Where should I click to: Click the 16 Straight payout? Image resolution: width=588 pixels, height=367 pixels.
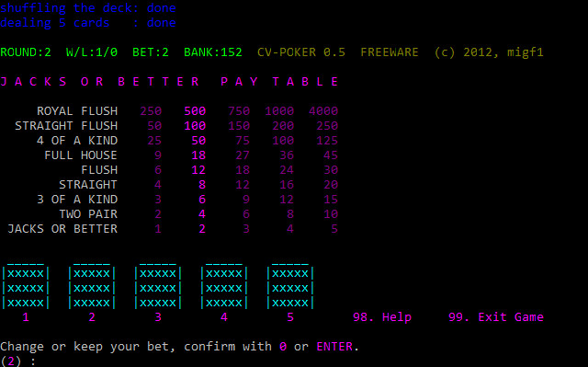tap(287, 185)
